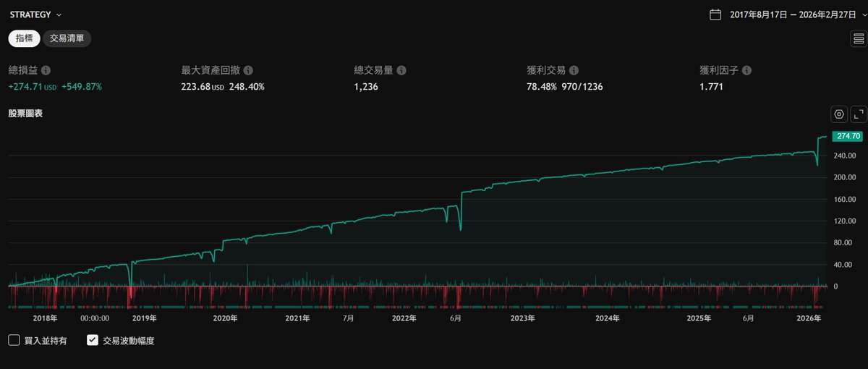Click the 2019年 time axis label
The height and width of the screenshot is (369, 868).
[x=145, y=318]
